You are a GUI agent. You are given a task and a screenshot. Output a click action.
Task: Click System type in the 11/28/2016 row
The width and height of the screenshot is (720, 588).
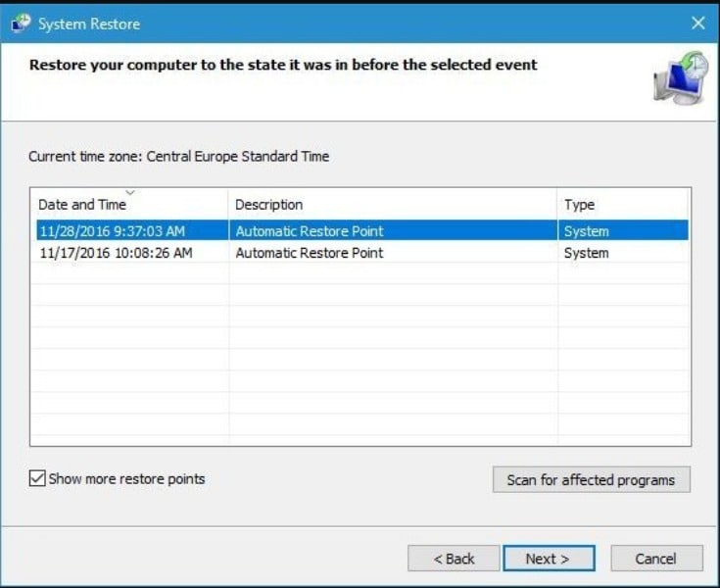[587, 231]
